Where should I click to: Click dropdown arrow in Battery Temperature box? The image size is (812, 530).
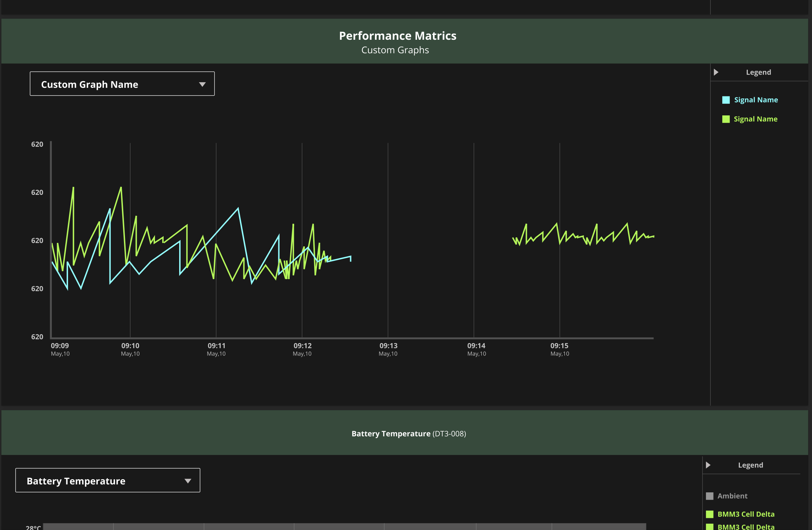(x=188, y=481)
